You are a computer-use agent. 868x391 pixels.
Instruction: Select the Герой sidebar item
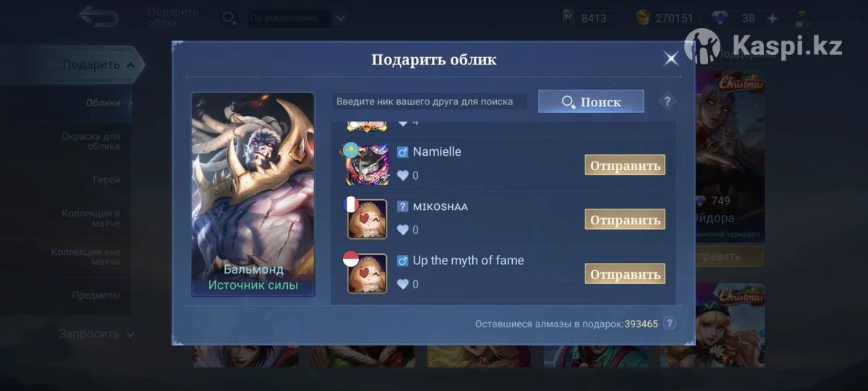click(x=106, y=180)
